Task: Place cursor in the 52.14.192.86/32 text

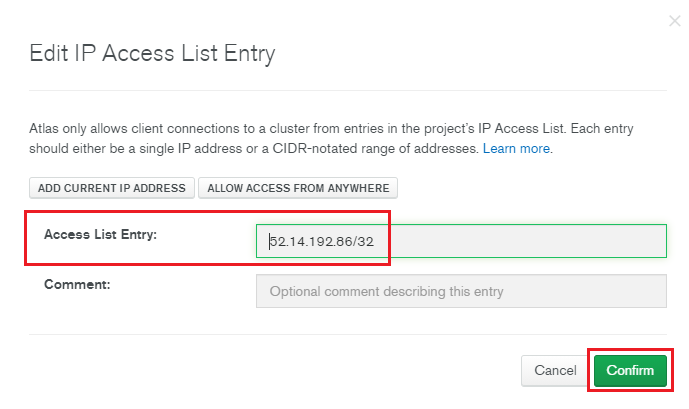Action: point(328,242)
